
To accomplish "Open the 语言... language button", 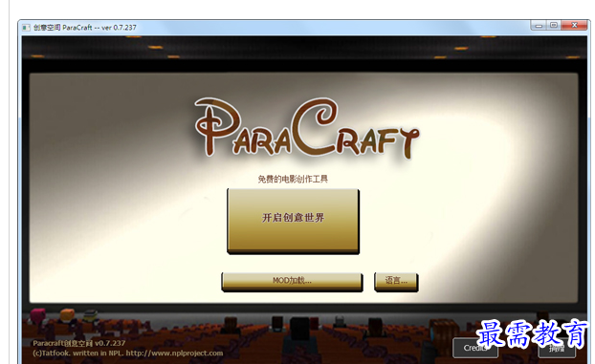I will [396, 282].
